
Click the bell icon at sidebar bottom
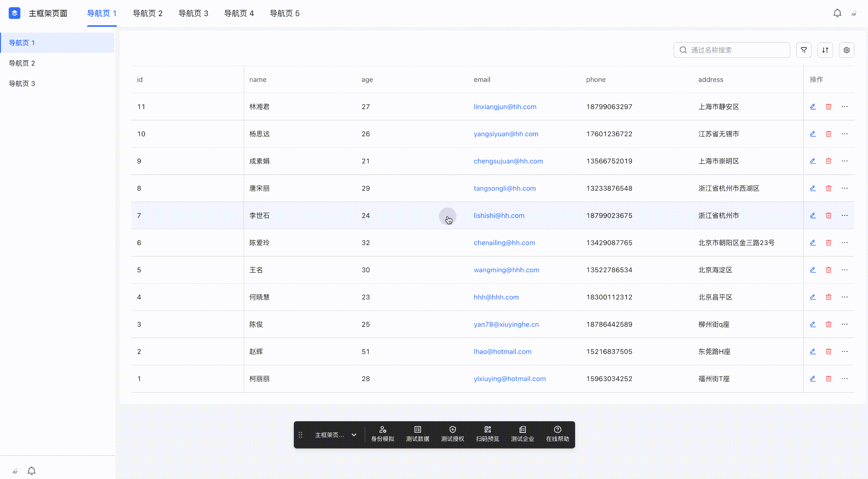coord(31,470)
